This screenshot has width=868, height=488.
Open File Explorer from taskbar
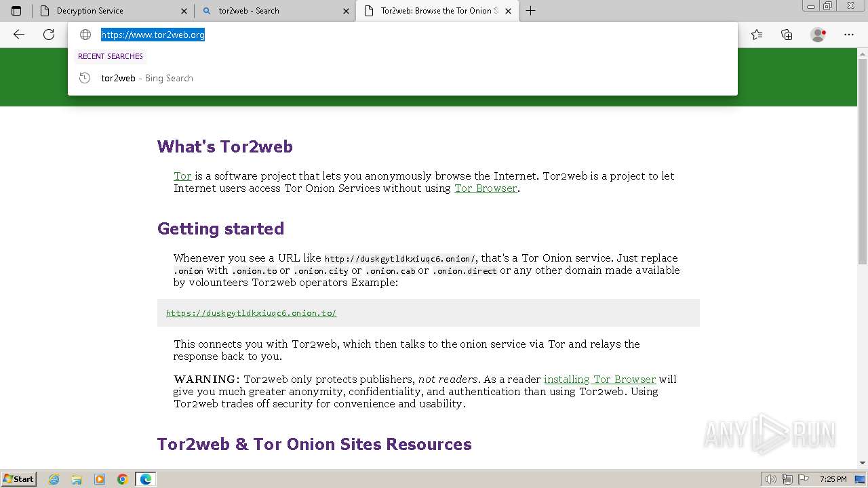coord(77,479)
